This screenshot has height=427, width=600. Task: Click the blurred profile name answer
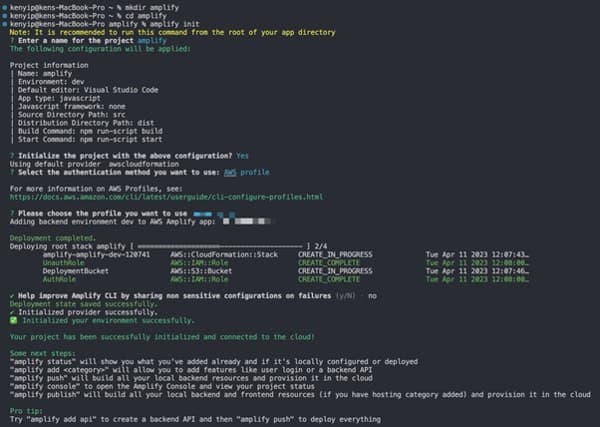214,214
